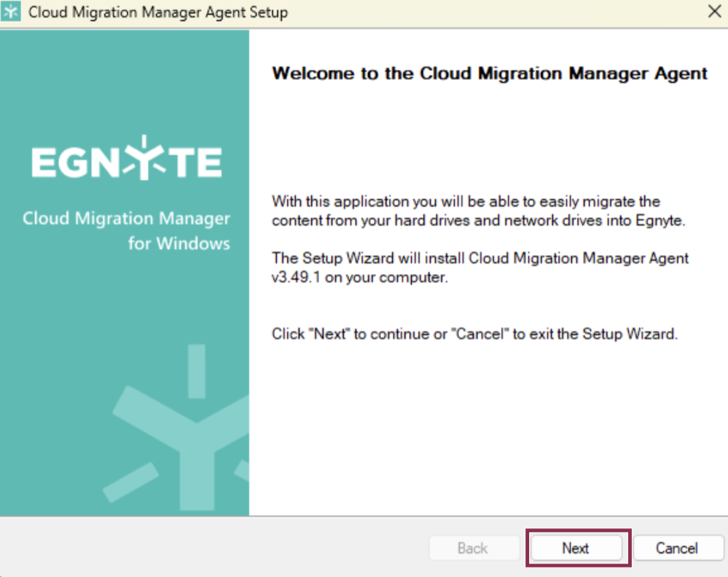The width and height of the screenshot is (728, 577).
Task: Click the v3.49.1 version number text
Action: 299,278
